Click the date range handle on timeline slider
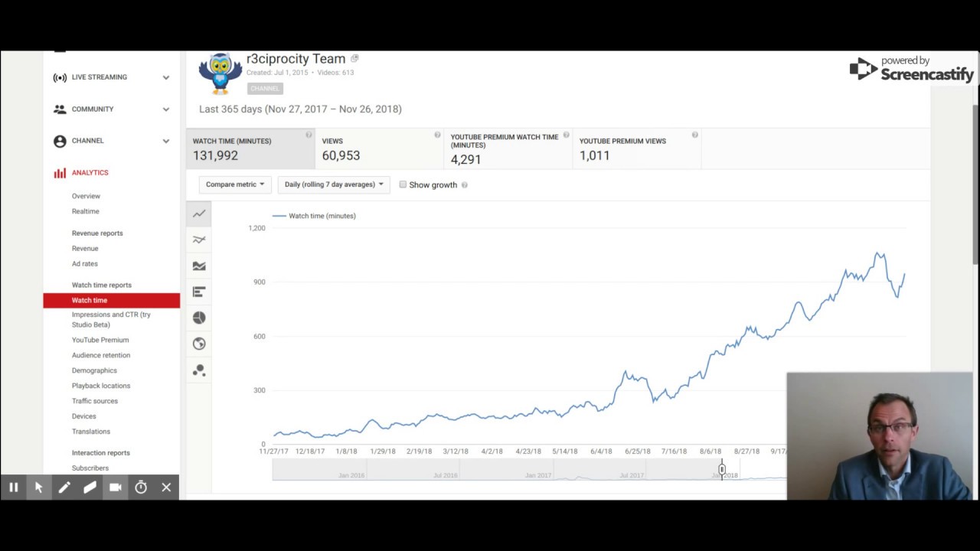This screenshot has height=551, width=980. click(x=721, y=469)
